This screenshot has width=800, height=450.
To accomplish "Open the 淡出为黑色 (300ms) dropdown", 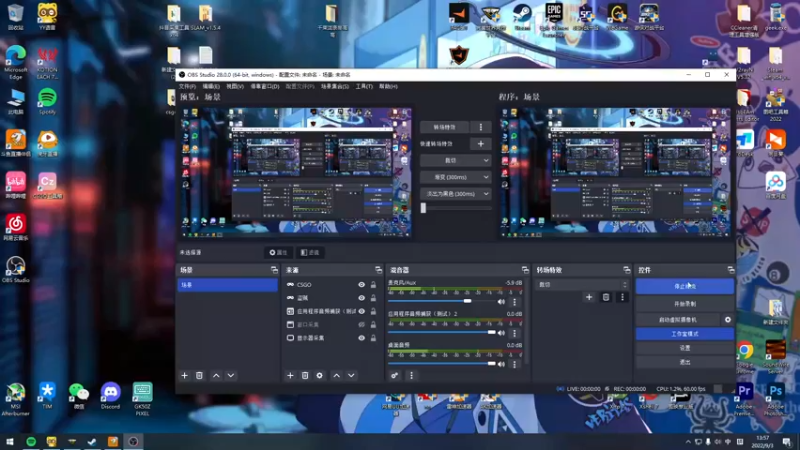I will tap(455, 194).
